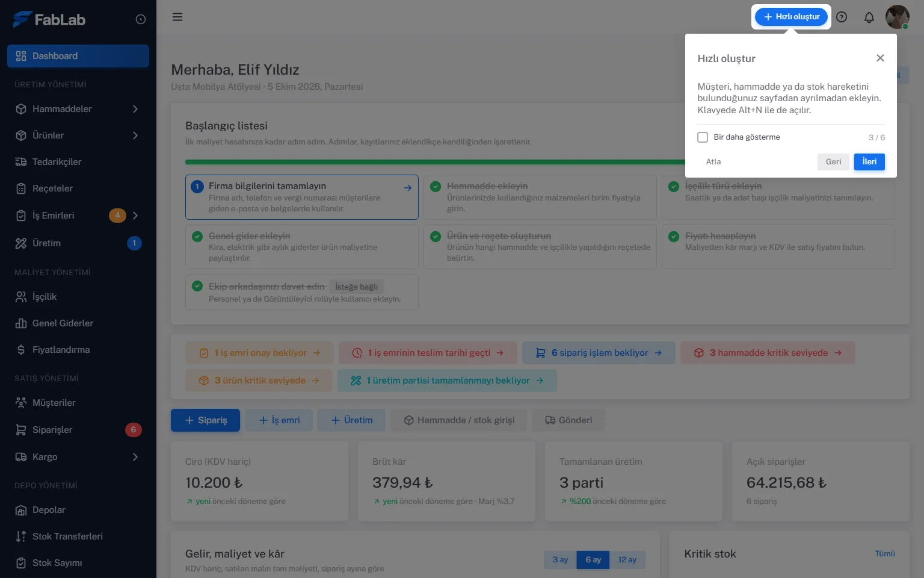Click the Hızlı oluştur button
Image resolution: width=924 pixels, height=578 pixels.
(x=791, y=17)
